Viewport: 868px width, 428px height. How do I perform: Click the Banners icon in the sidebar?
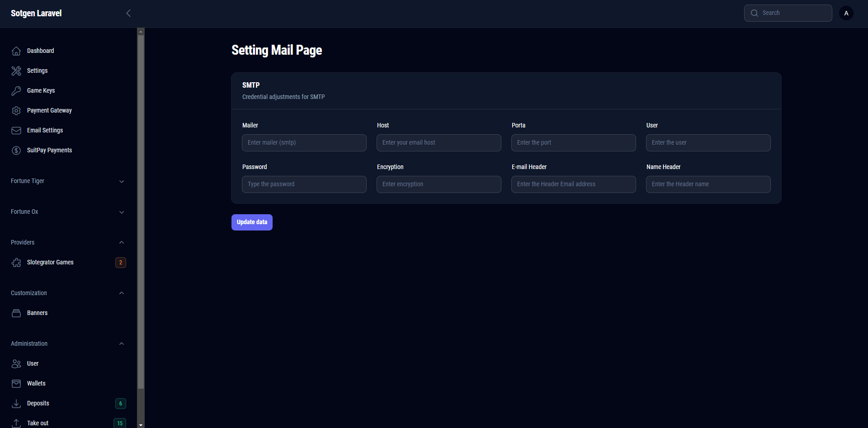pos(16,313)
